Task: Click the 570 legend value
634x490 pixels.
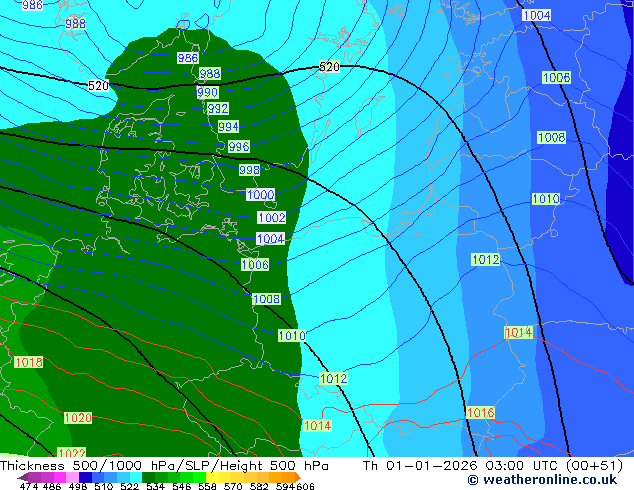Action: coord(233,486)
